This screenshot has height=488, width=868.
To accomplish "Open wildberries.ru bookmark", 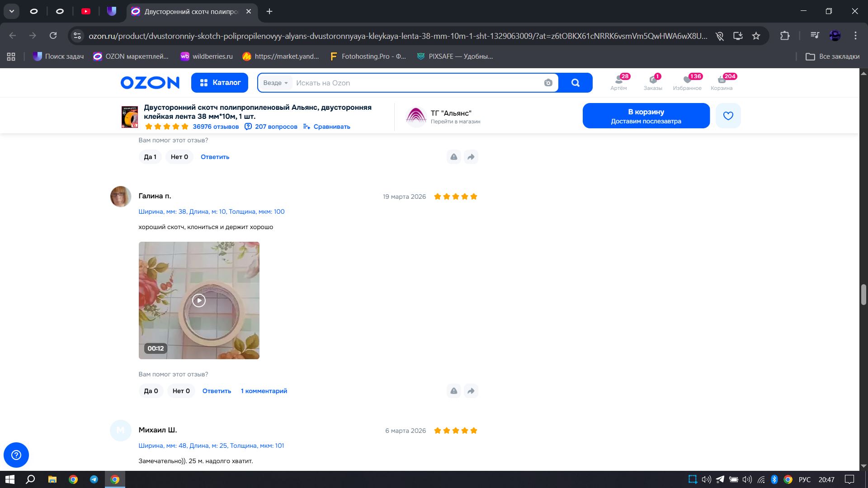I will click(207, 56).
